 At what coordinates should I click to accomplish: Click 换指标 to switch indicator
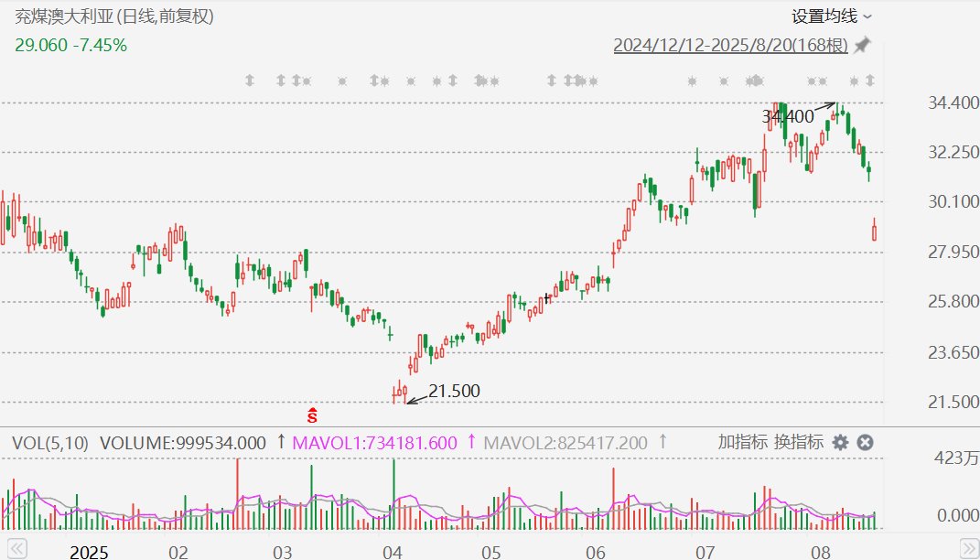pos(799,443)
